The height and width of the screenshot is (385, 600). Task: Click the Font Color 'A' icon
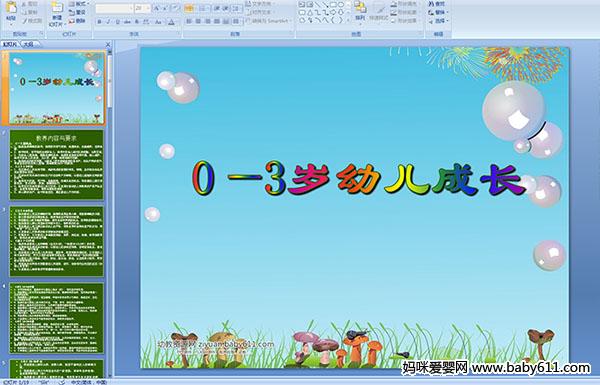click(x=171, y=22)
